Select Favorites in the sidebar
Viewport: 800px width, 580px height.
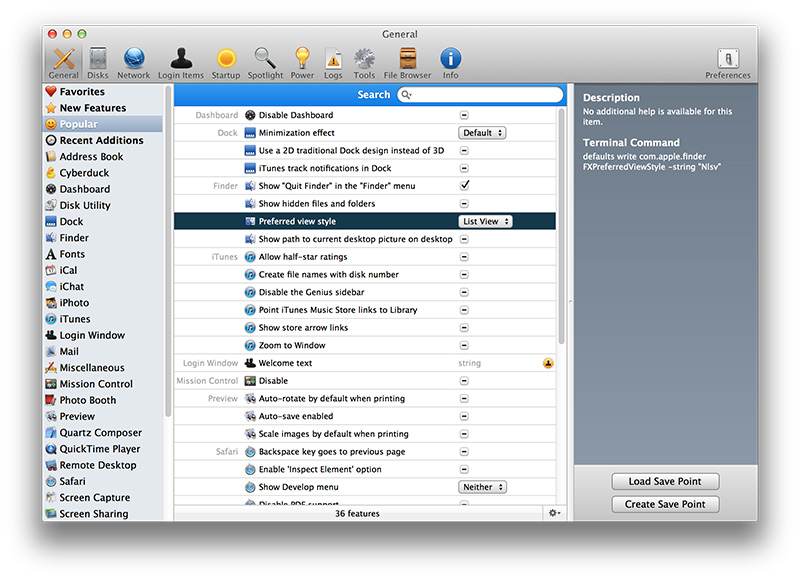click(x=81, y=92)
